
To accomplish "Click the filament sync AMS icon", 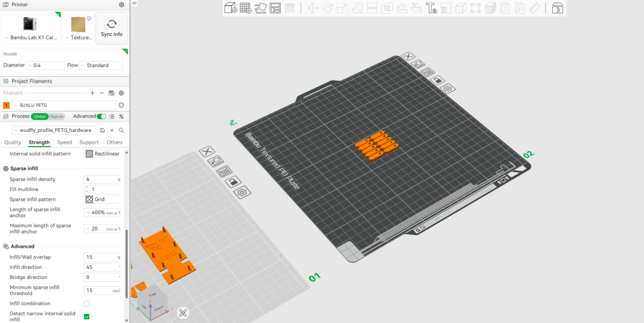I will [112, 93].
